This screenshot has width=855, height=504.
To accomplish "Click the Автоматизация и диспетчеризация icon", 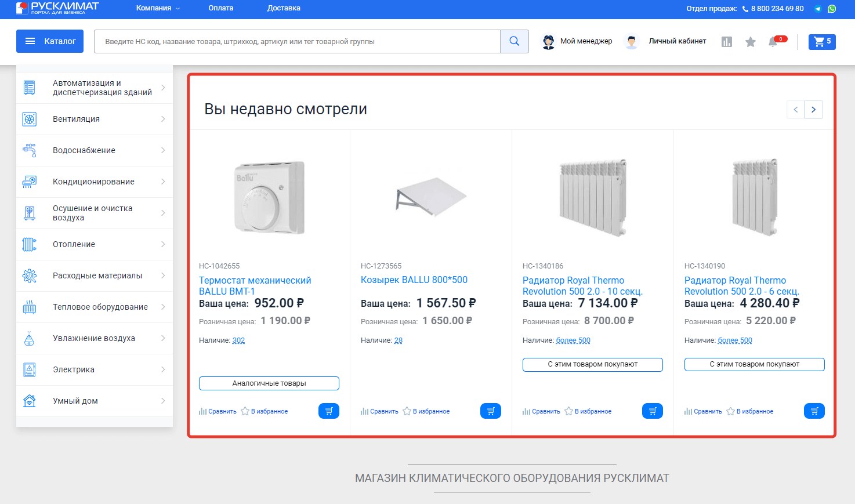I will (30, 88).
